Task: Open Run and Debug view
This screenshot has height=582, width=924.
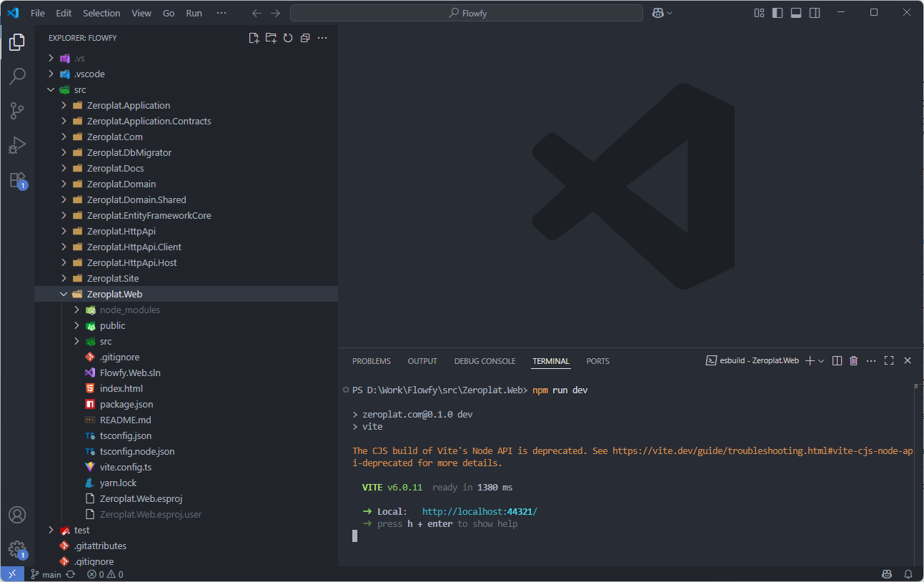Action: point(17,145)
